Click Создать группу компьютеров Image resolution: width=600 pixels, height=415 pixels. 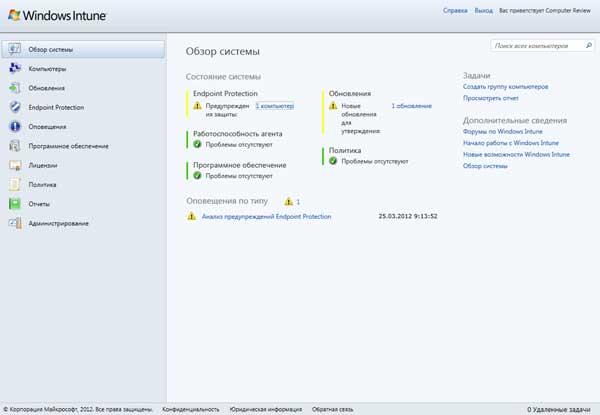pyautogui.click(x=505, y=87)
